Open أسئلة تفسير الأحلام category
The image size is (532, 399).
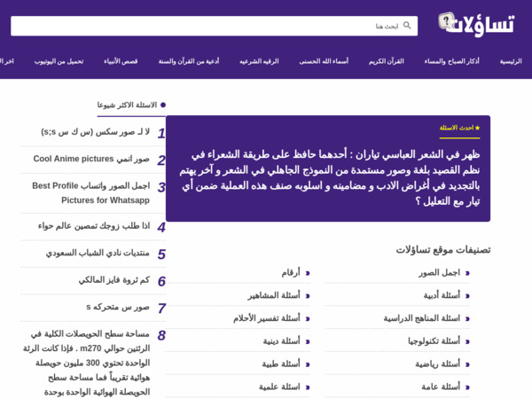(x=267, y=318)
